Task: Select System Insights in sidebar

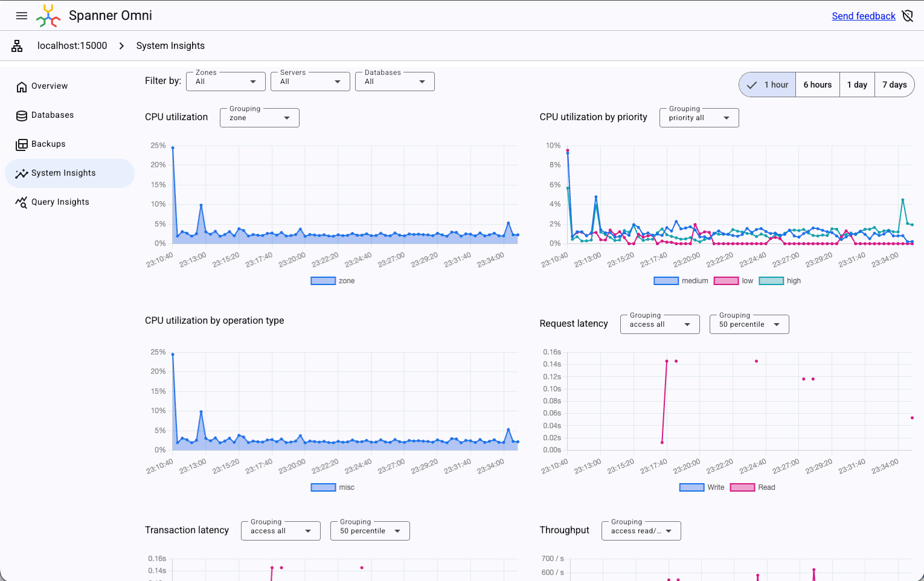Action: (x=69, y=173)
